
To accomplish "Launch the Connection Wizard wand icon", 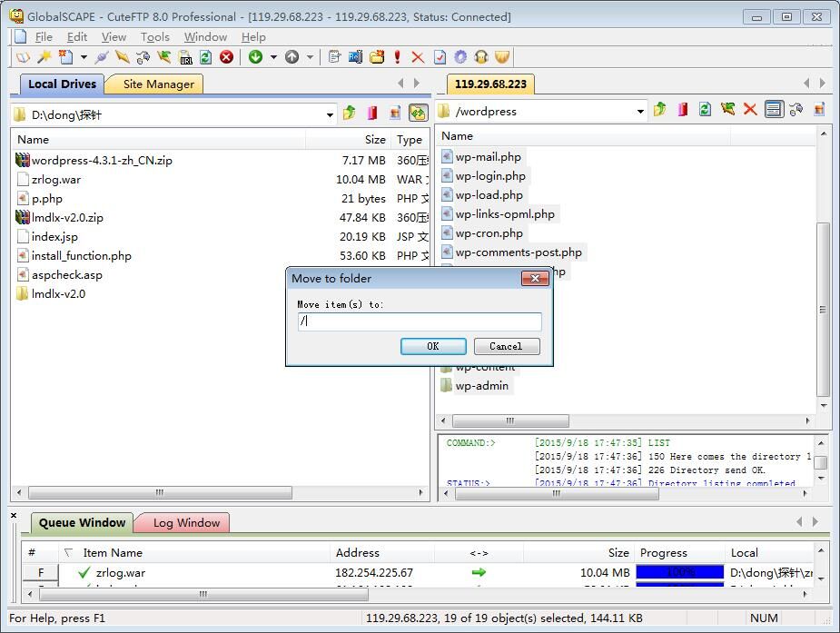I will 44,57.
